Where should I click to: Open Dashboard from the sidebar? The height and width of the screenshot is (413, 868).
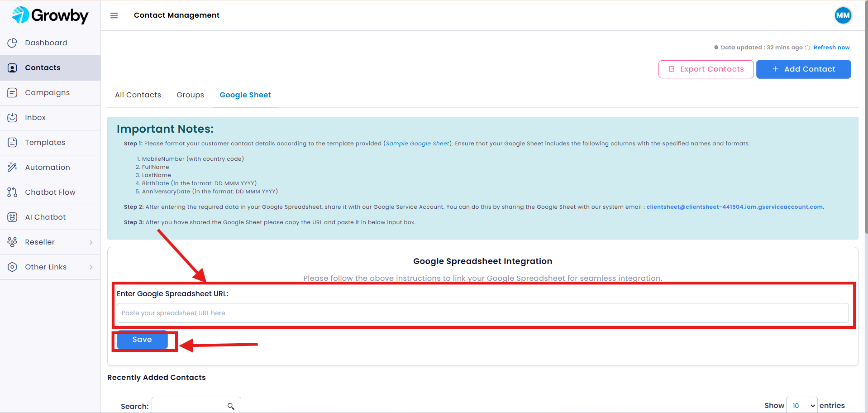50,43
